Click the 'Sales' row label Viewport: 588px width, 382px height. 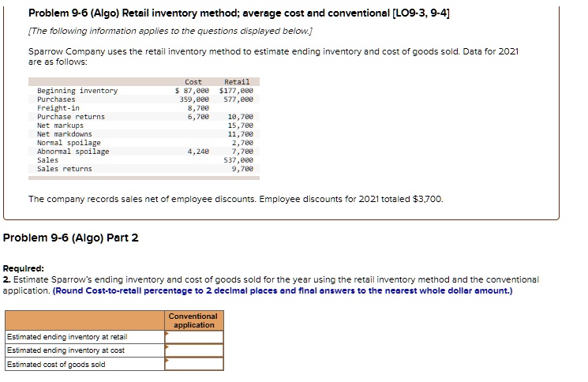(47, 160)
